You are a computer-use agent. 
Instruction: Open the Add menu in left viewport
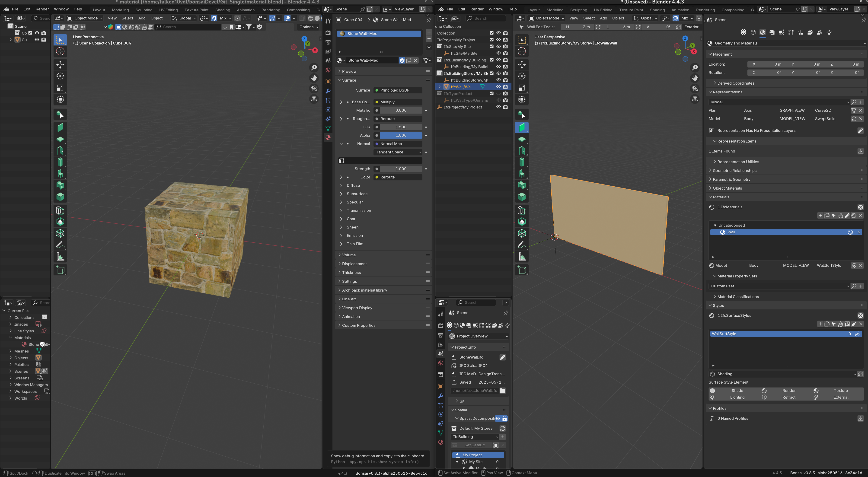pyautogui.click(x=142, y=18)
